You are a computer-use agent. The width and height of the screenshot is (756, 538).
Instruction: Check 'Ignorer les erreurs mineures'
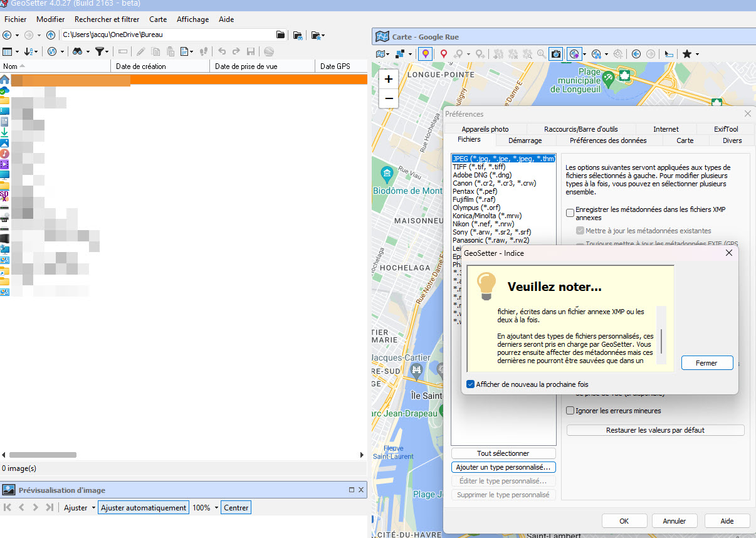570,411
